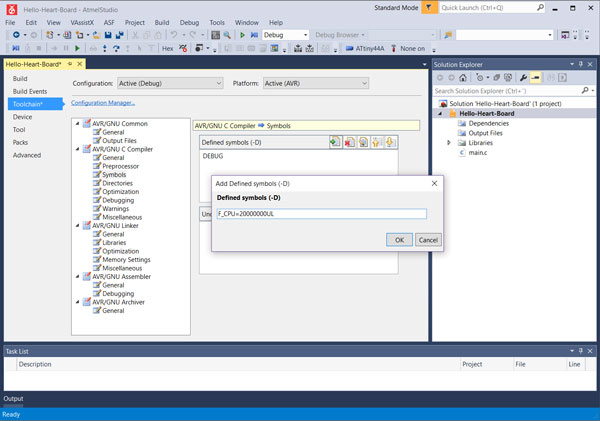Open the Project menu
Image resolution: width=600 pixels, height=421 pixels.
click(x=135, y=23)
